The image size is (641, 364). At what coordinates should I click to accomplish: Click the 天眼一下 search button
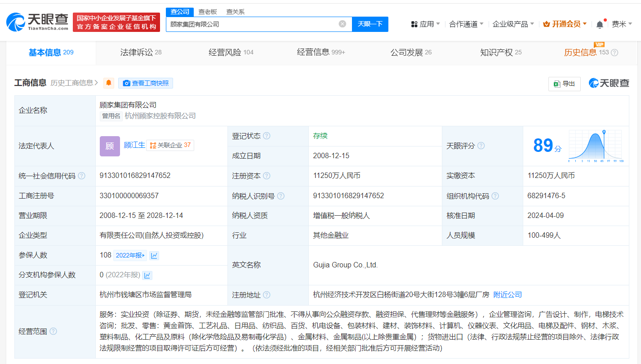[x=369, y=24]
